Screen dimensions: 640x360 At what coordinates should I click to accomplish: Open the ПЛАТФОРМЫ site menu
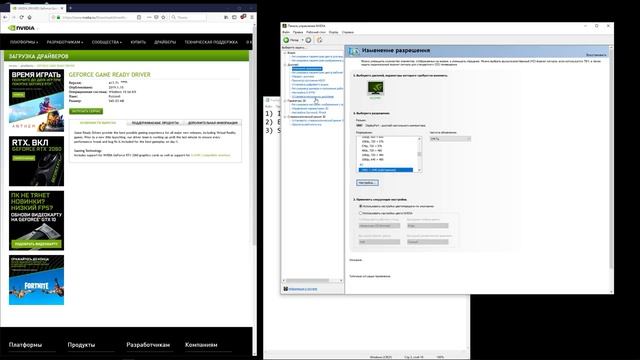coord(24,42)
